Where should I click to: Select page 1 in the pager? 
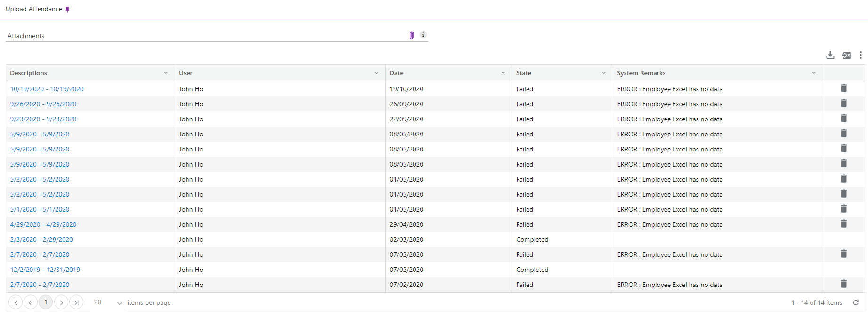(46, 302)
